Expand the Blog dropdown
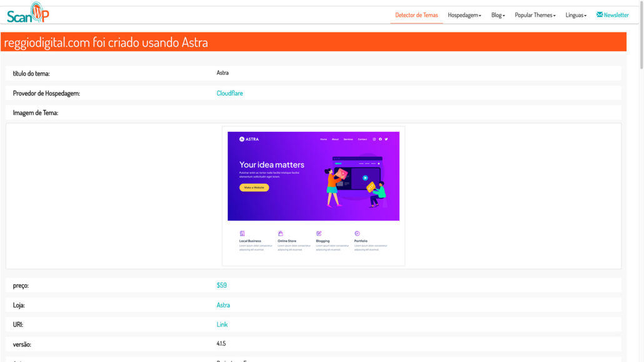 point(498,14)
